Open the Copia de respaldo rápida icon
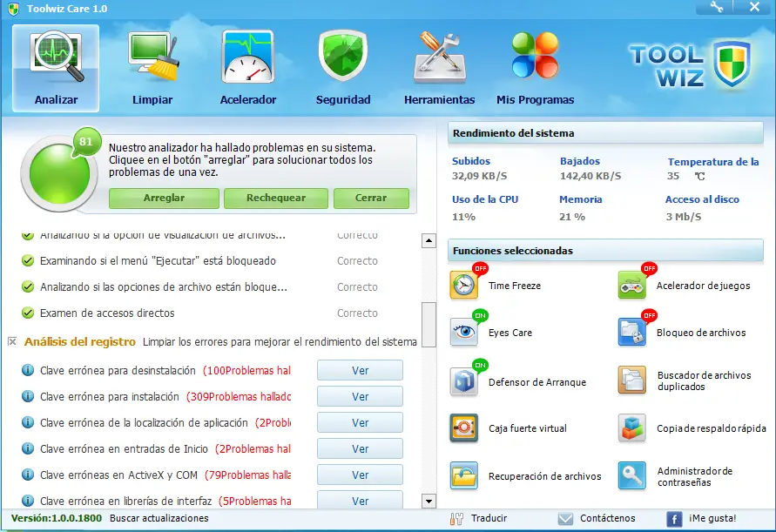Viewport: 776px width, 532px height. (632, 428)
